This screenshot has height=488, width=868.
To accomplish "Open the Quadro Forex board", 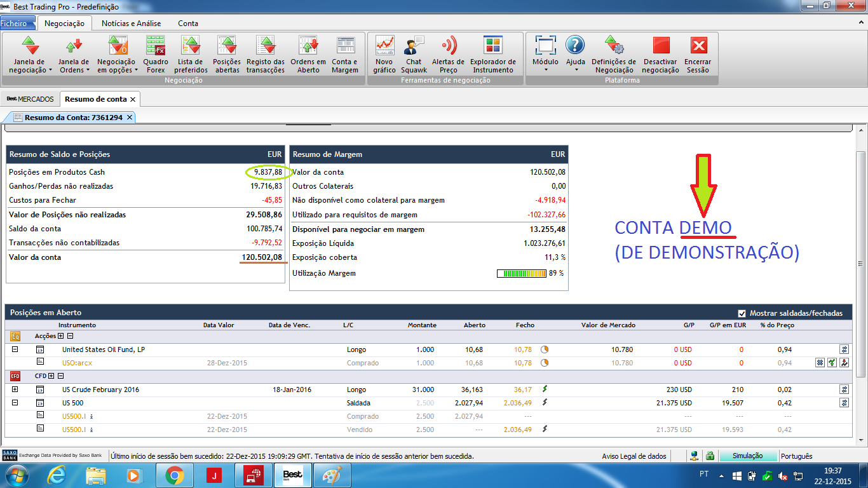I will click(x=156, y=55).
